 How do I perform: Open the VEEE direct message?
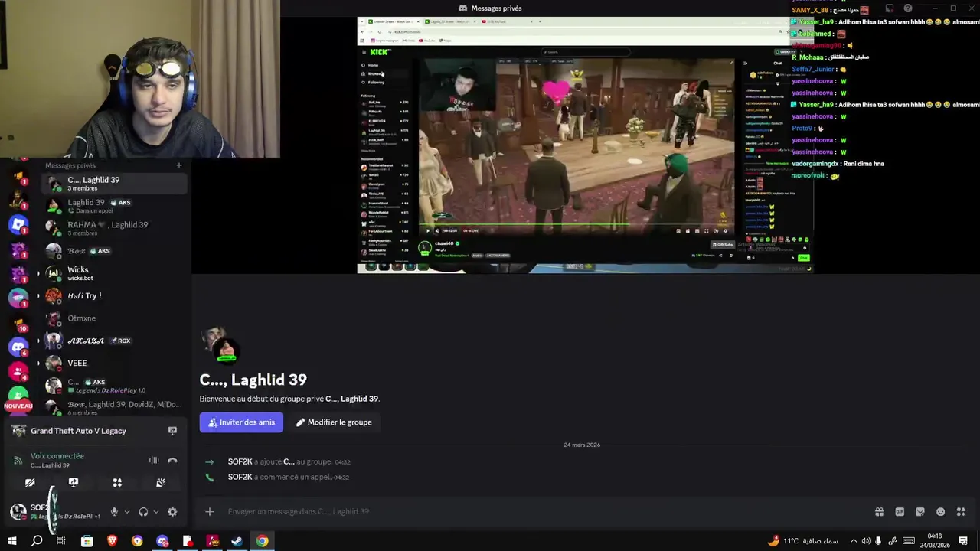tap(115, 363)
